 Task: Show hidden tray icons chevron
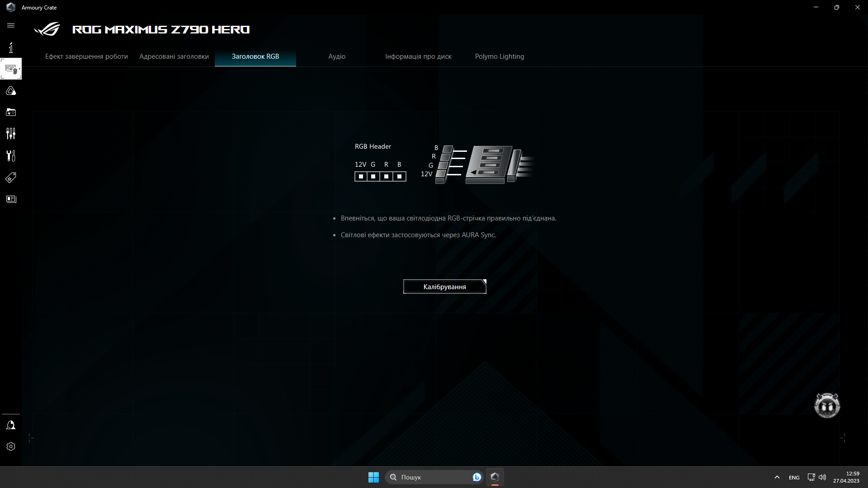click(777, 477)
